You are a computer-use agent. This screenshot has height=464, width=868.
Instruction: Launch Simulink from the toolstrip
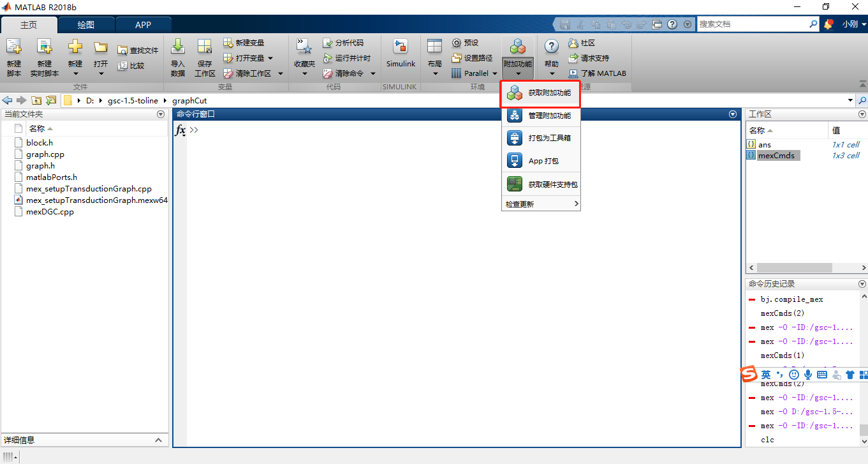point(401,54)
